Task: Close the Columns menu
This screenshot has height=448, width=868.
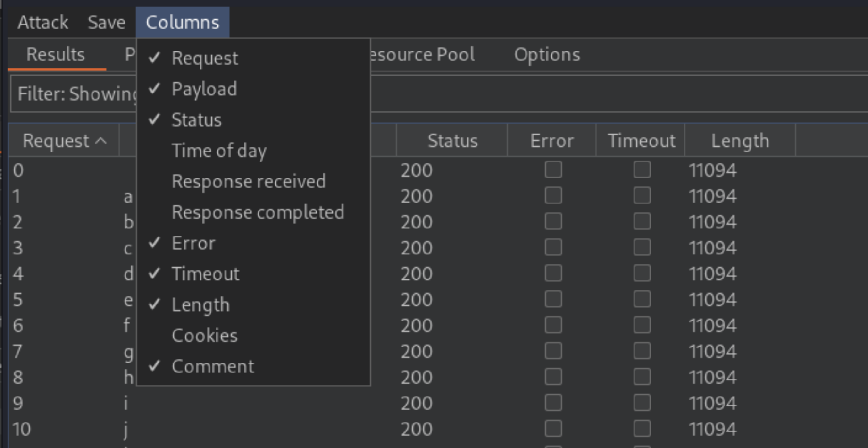Action: [183, 22]
